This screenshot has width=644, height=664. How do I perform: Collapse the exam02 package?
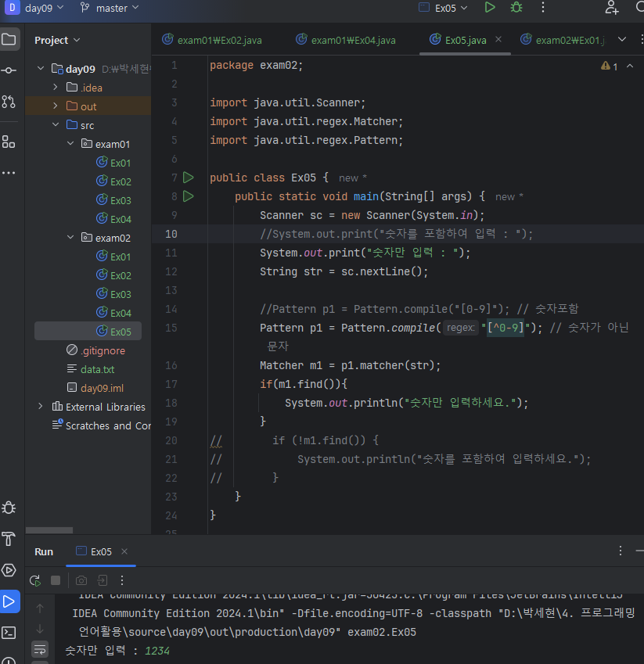70,237
